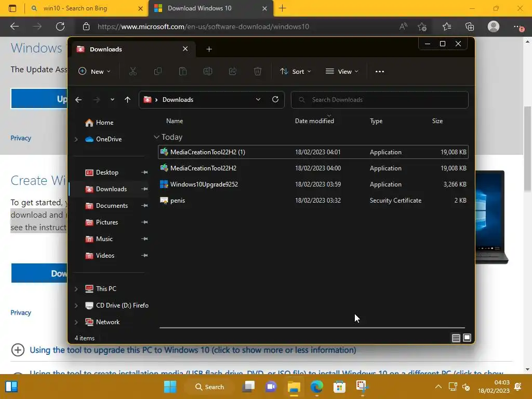The height and width of the screenshot is (399, 532).
Task: Open the Edge Favorites list icon
Action: (447, 26)
